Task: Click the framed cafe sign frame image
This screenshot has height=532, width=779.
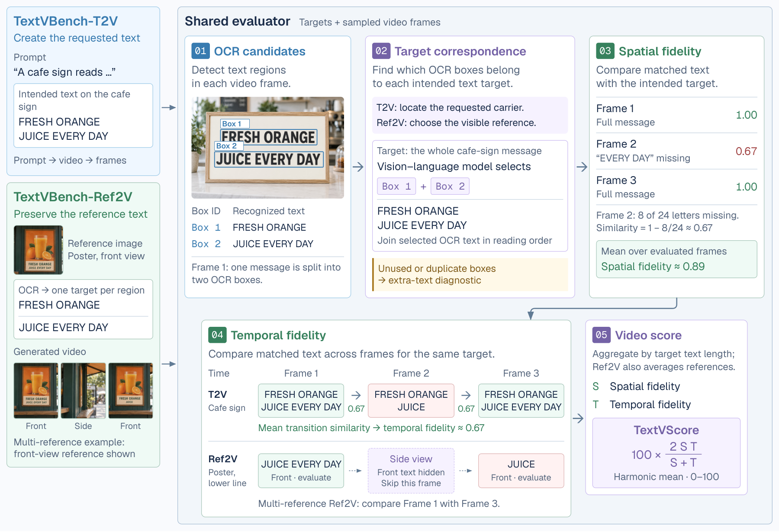Action: tap(267, 148)
